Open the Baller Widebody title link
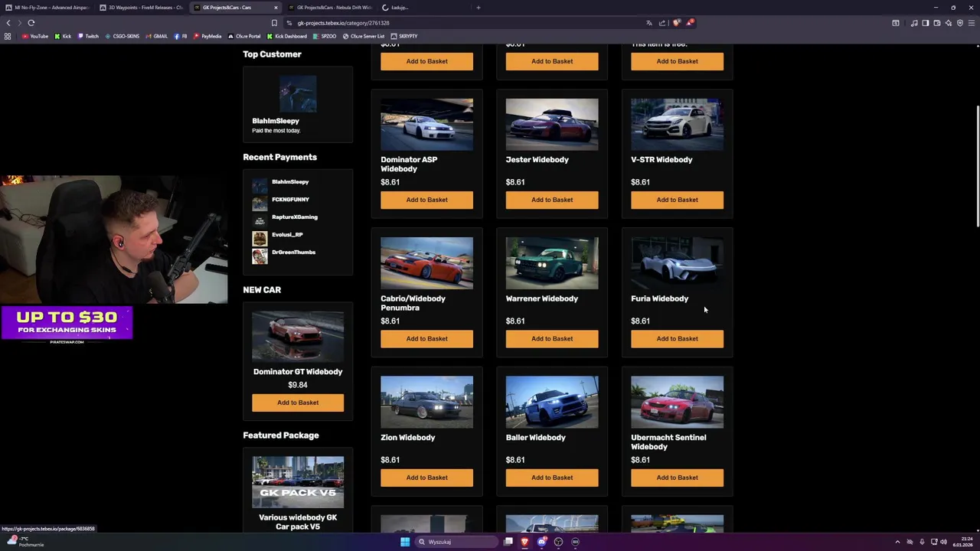The height and width of the screenshot is (551, 980). (x=536, y=438)
